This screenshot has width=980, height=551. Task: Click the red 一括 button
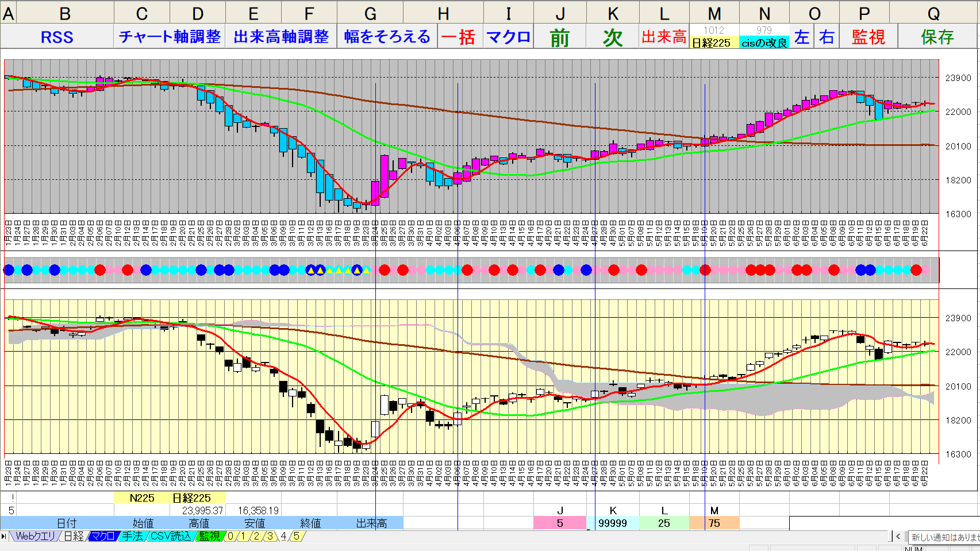click(x=460, y=36)
